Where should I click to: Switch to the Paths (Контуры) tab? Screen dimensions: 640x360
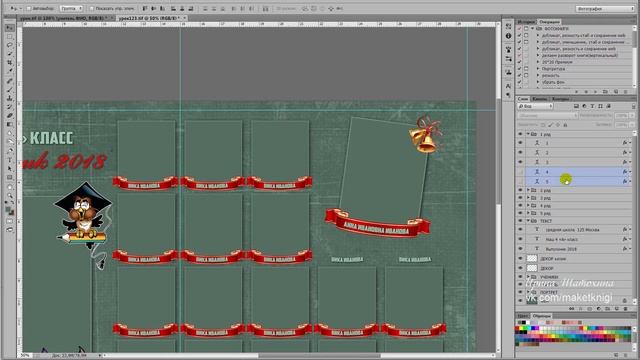click(560, 99)
